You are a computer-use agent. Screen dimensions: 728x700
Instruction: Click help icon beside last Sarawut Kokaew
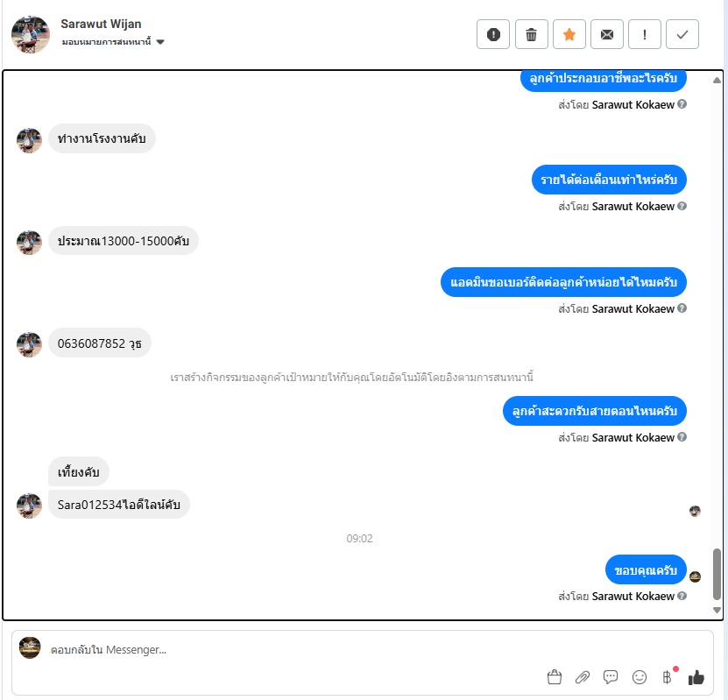[x=682, y=596]
